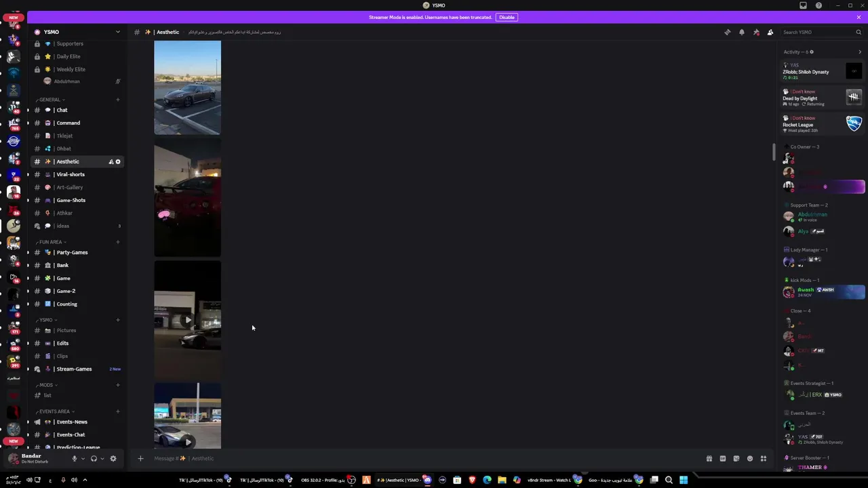Mute microphone in user panel
This screenshot has height=488, width=868.
(x=75, y=458)
